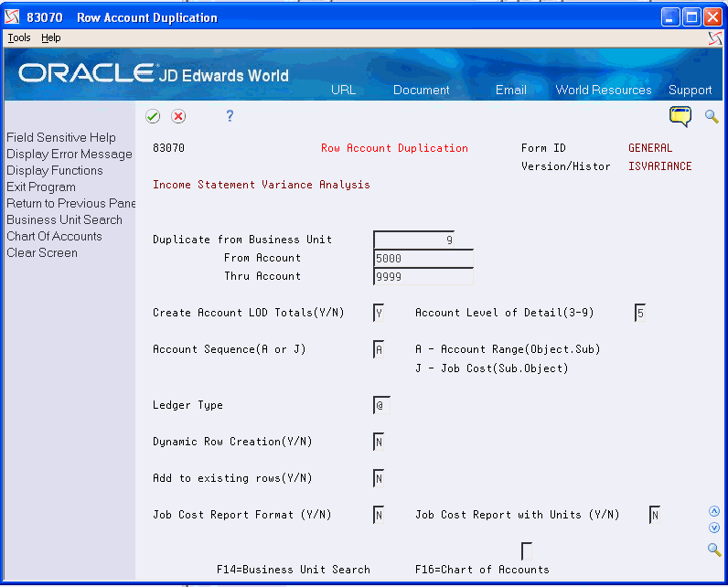Click Create Account LOD Totals Y/N field
Image resolution: width=728 pixels, height=587 pixels.
point(379,314)
